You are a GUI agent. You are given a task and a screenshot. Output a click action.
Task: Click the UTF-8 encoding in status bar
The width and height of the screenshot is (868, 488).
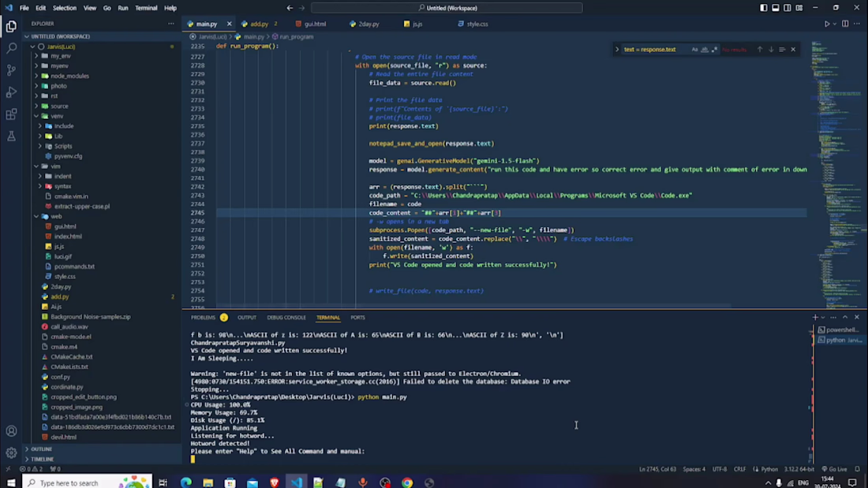tap(719, 469)
